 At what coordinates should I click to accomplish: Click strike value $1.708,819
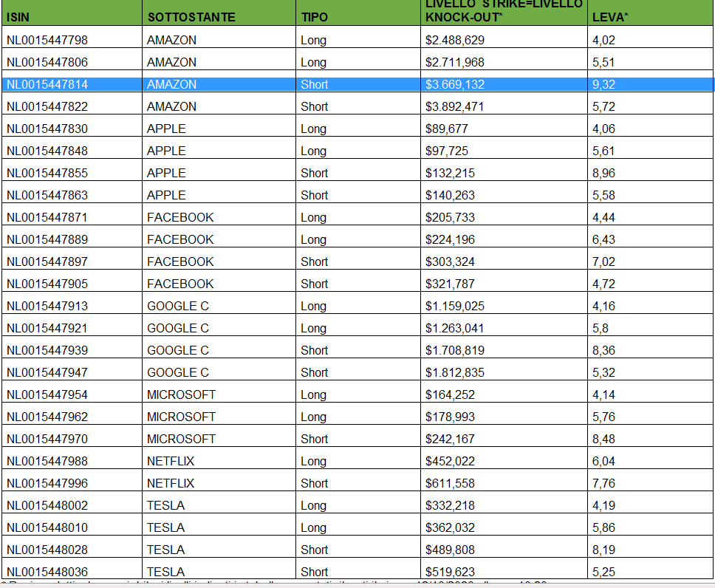tap(454, 350)
